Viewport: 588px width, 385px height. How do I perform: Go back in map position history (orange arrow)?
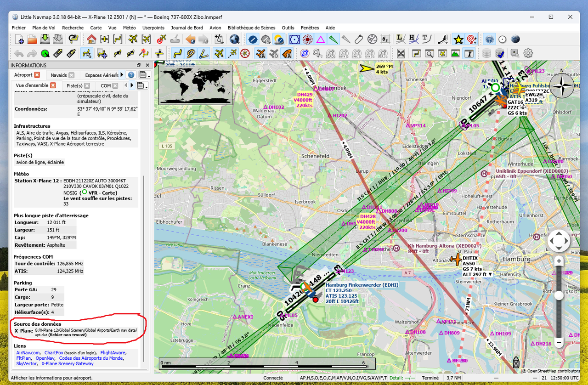coord(190,39)
